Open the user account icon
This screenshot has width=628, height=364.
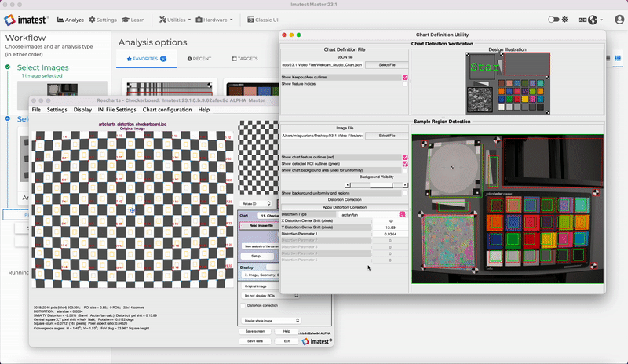click(x=619, y=20)
